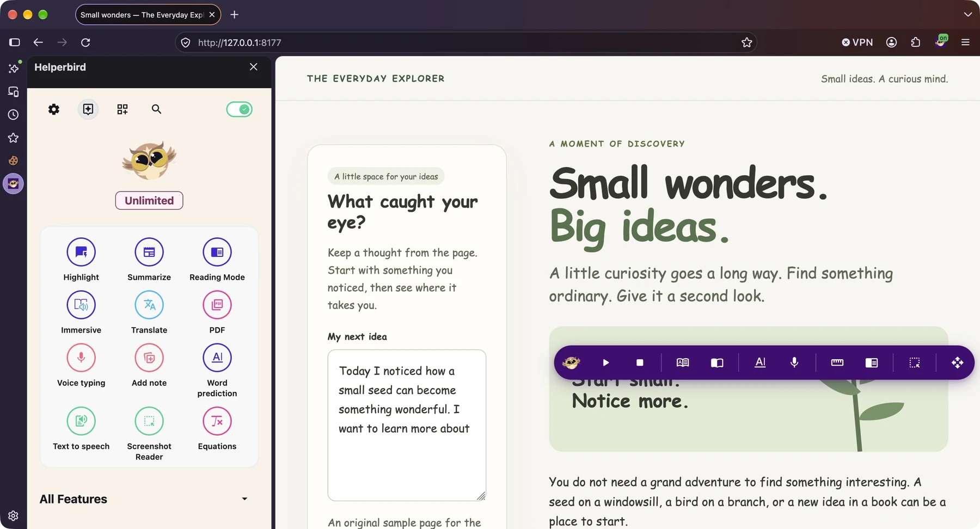Click the microphone icon on floating toolbar
980x529 pixels.
coord(794,362)
